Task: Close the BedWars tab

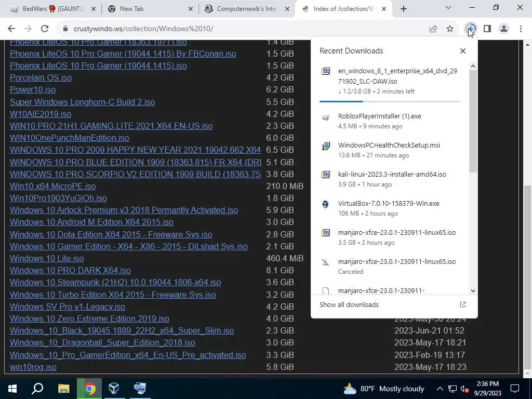Action: 94,9
